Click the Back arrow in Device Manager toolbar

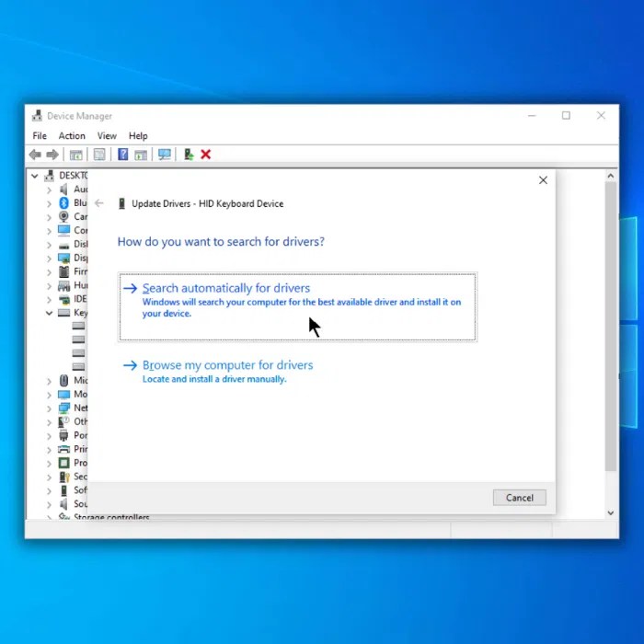coord(35,155)
